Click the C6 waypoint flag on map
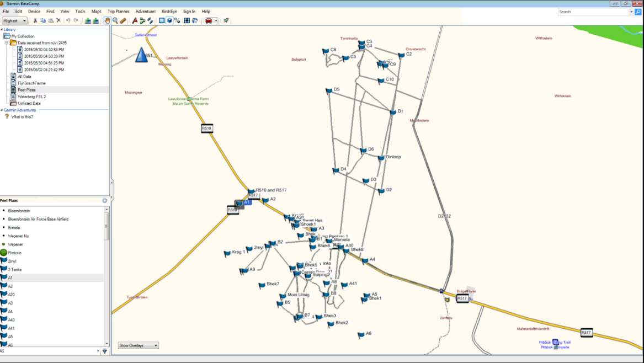Screen dimensions: 644x363 pyautogui.click(x=326, y=51)
